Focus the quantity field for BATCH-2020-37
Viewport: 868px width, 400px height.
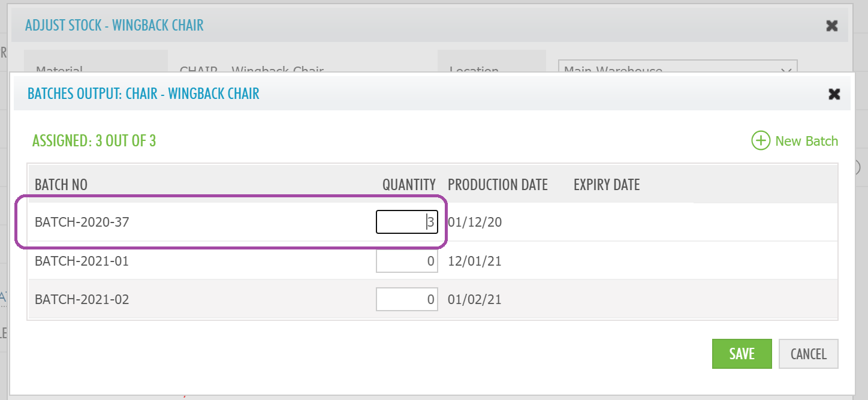coord(406,222)
